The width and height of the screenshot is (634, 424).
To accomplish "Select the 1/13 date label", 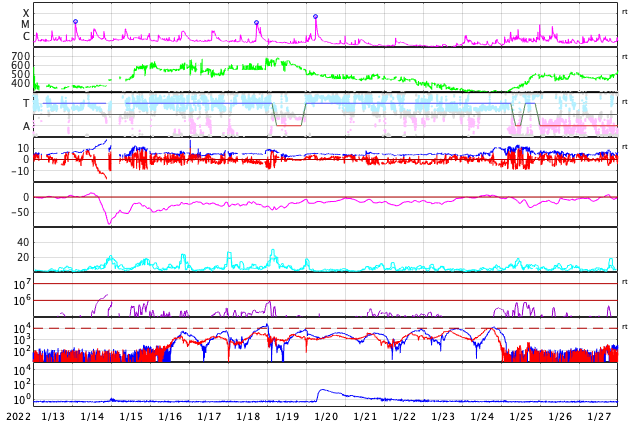I will click(x=53, y=416).
